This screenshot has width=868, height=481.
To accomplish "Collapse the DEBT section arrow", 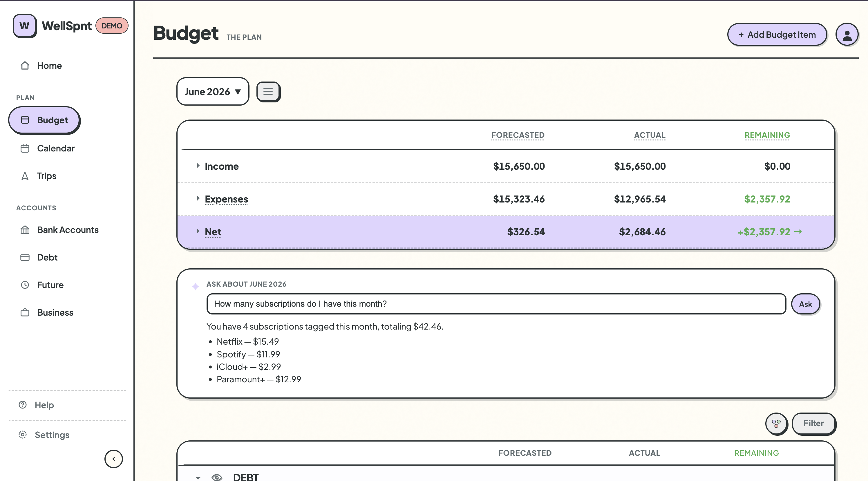I will (x=198, y=477).
